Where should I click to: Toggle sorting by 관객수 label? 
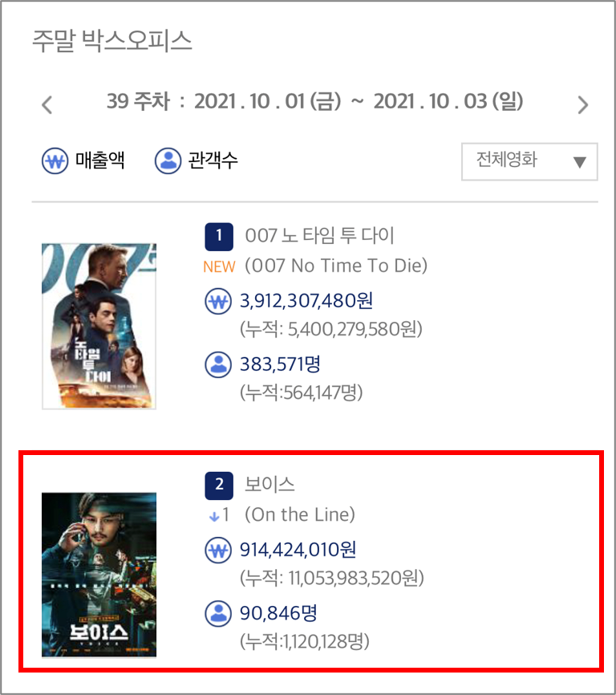213,160
